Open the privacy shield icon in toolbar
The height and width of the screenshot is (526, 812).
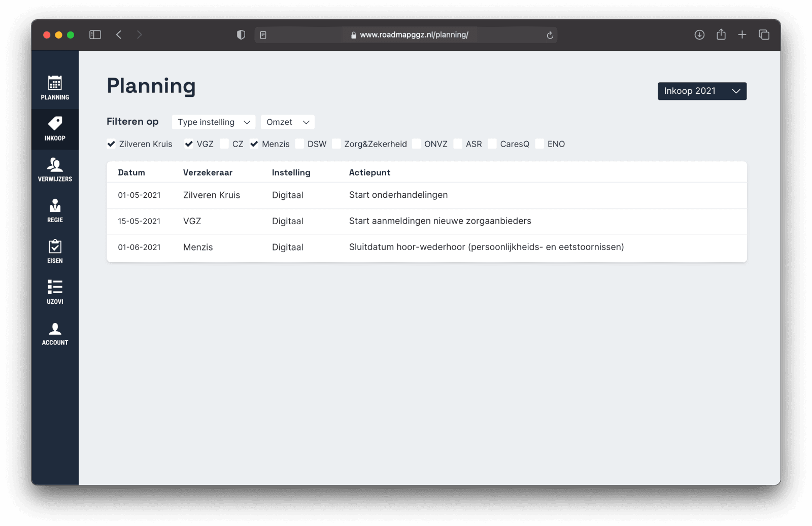point(241,34)
